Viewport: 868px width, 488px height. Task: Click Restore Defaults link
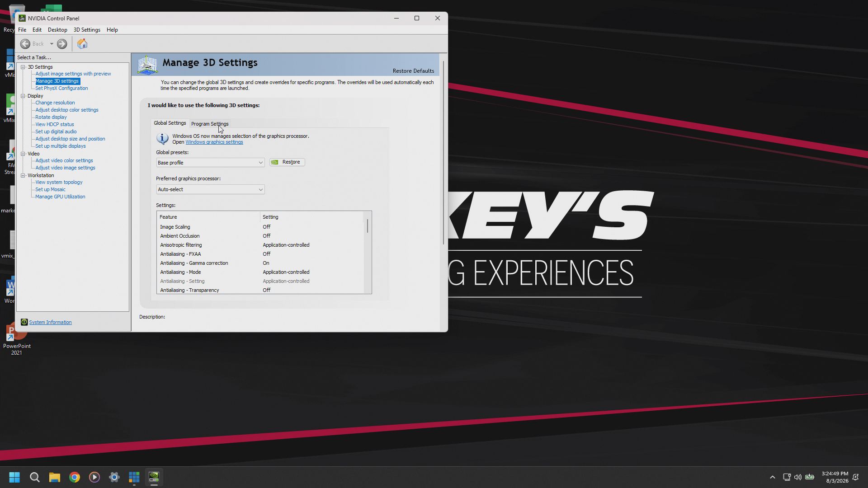pyautogui.click(x=413, y=71)
